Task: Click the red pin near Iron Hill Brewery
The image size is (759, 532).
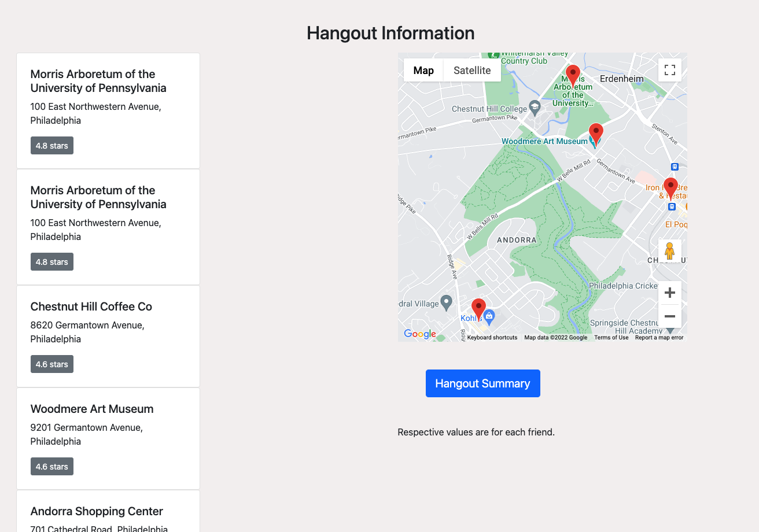Action: (x=670, y=189)
